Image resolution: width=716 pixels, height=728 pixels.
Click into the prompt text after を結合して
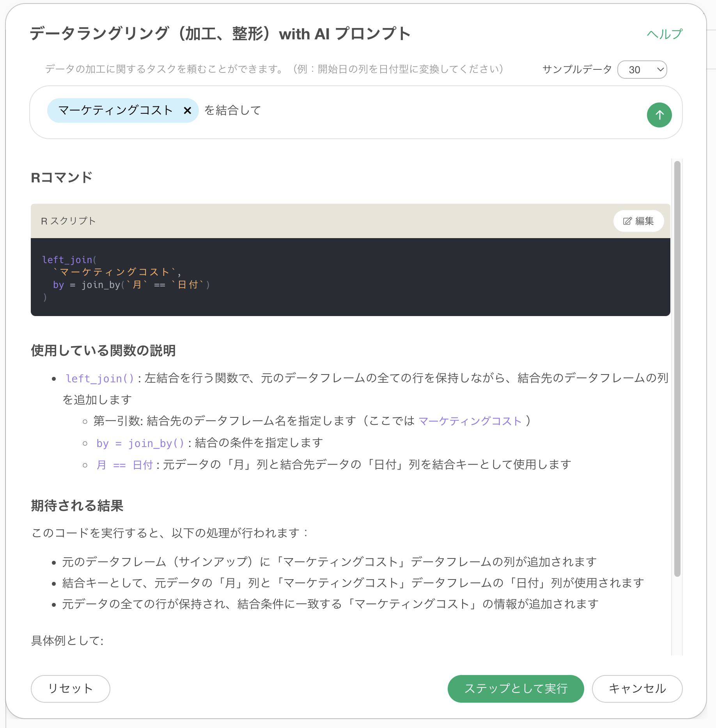coord(429,111)
